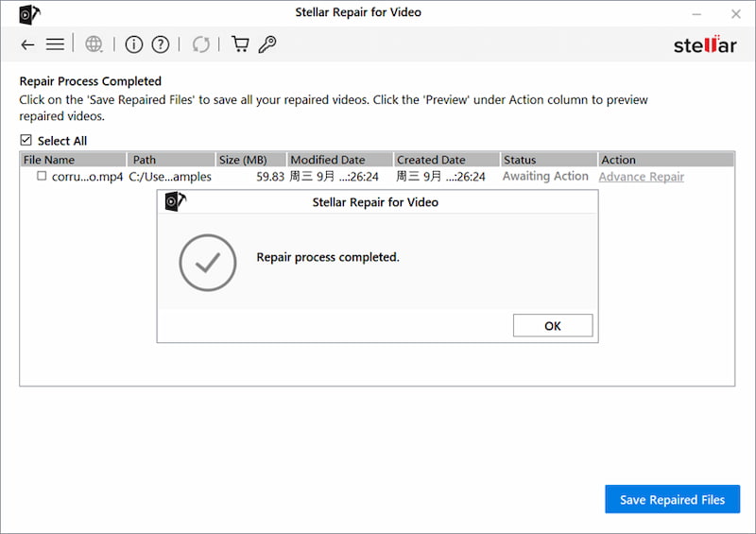Viewport: 756px width, 534px height.
Task: Click the Action column header
Action: (666, 159)
